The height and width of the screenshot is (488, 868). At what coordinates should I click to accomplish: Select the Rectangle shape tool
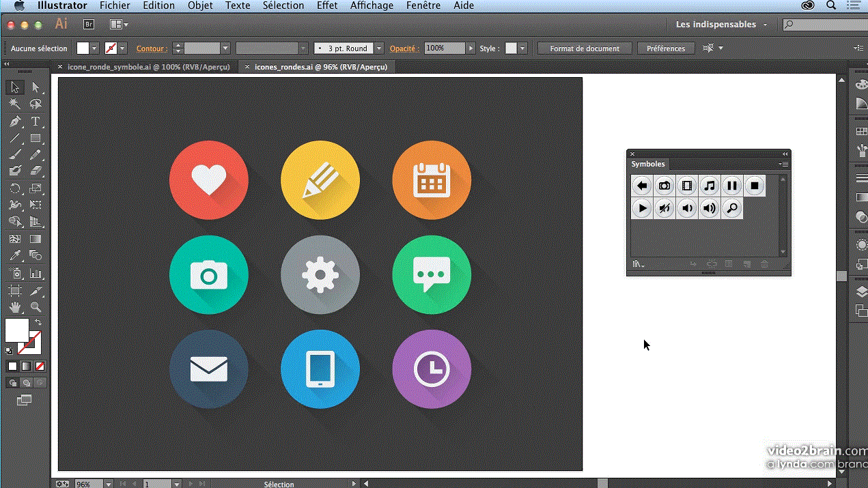click(36, 139)
